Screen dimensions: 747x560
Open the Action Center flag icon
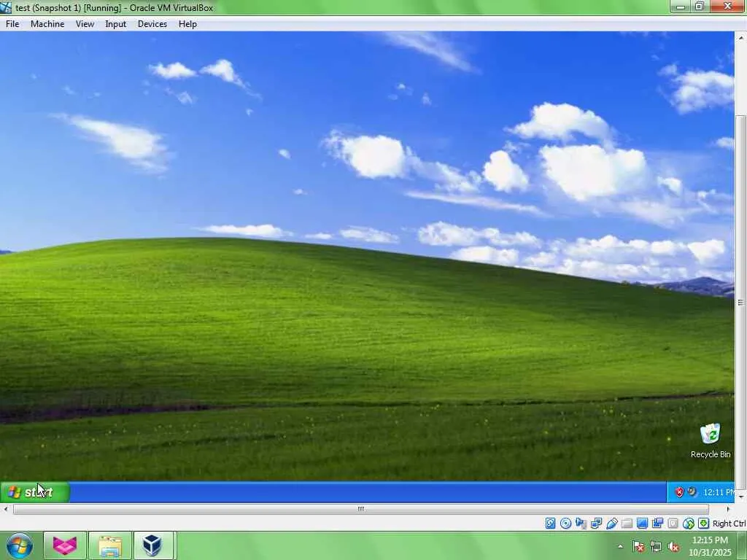pos(638,546)
